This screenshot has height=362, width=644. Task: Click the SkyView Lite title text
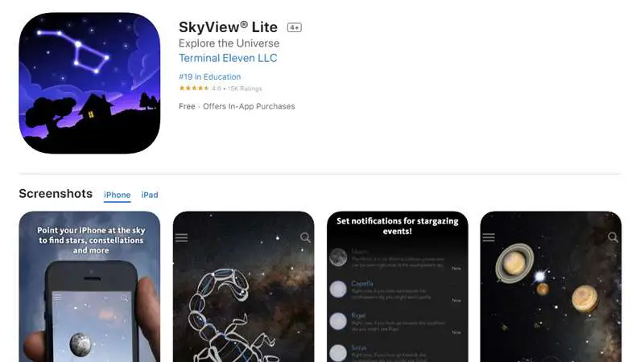(x=228, y=27)
